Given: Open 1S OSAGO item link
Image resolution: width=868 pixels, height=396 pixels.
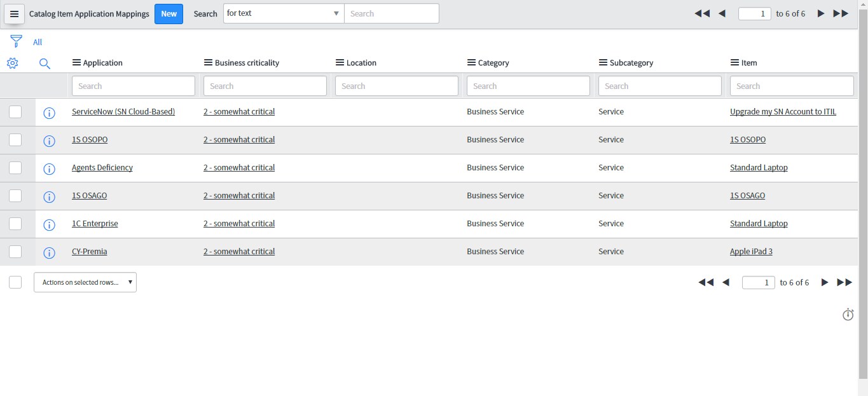Looking at the screenshot, I should tap(747, 195).
